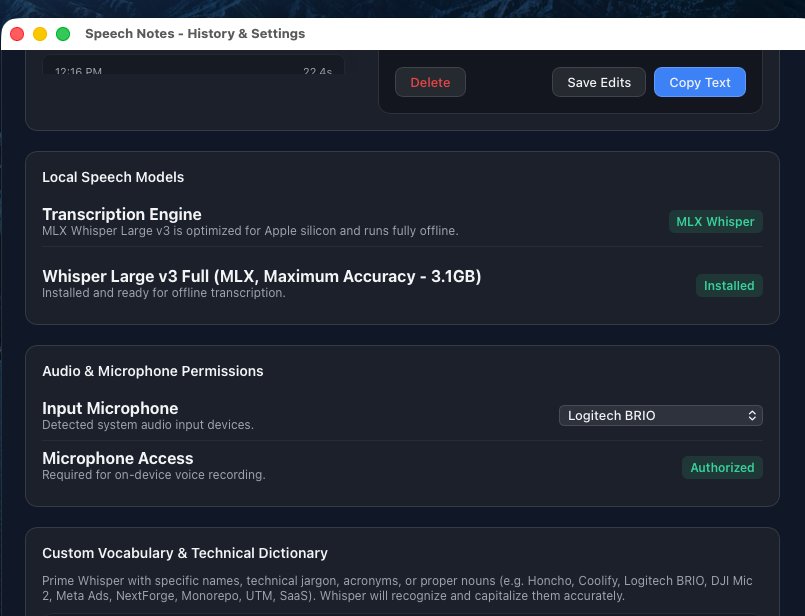Click the MLX Whisper engine badge
Viewport: 805px width, 616px height.
(715, 222)
